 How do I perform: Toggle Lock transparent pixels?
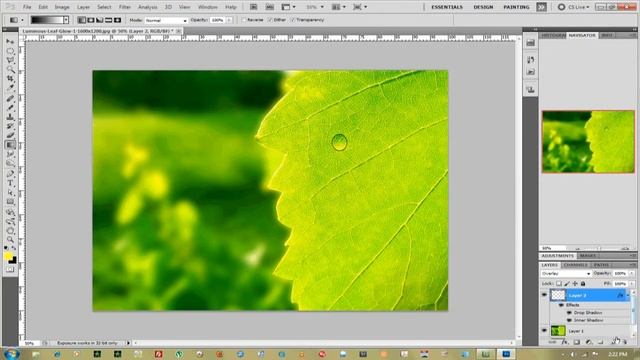tap(559, 284)
